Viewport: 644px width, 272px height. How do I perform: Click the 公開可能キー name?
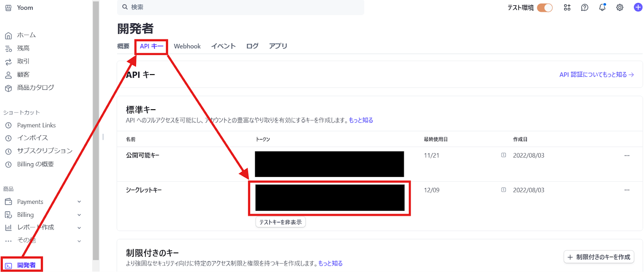(x=142, y=155)
